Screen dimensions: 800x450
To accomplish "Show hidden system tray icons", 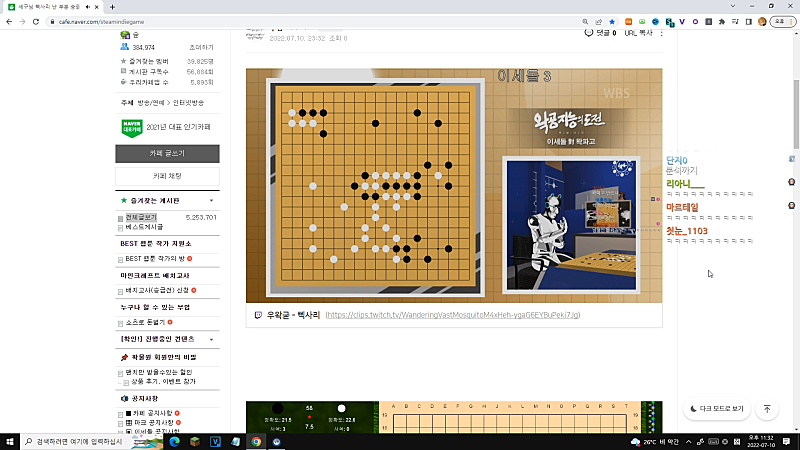I will pos(688,442).
